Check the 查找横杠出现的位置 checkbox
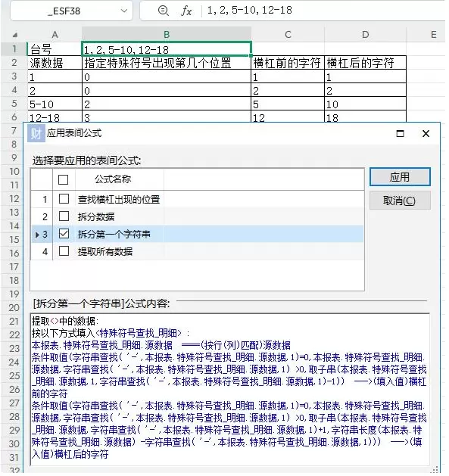This screenshot has width=449, height=476. pos(64,199)
